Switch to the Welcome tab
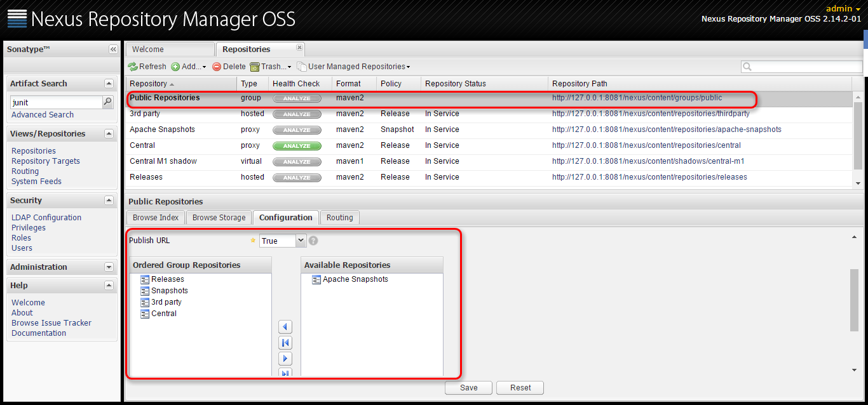 point(170,50)
